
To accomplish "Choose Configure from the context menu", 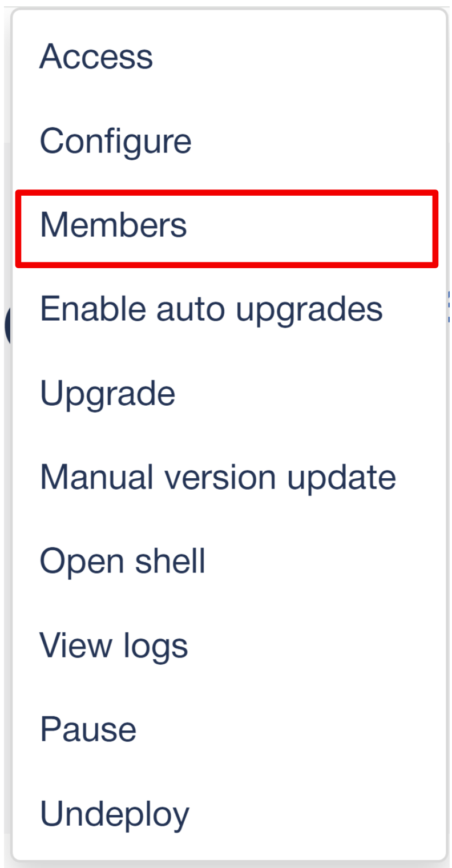I will pyautogui.click(x=228, y=141).
